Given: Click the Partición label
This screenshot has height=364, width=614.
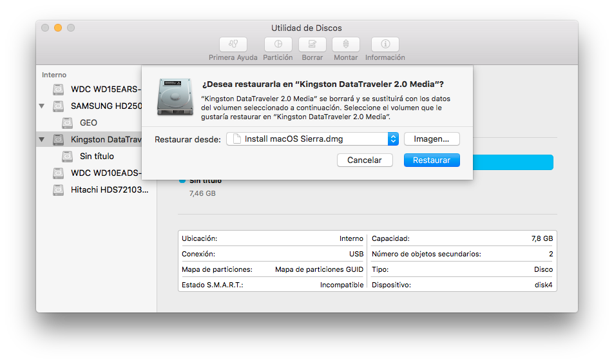Looking at the screenshot, I should click(x=278, y=57).
